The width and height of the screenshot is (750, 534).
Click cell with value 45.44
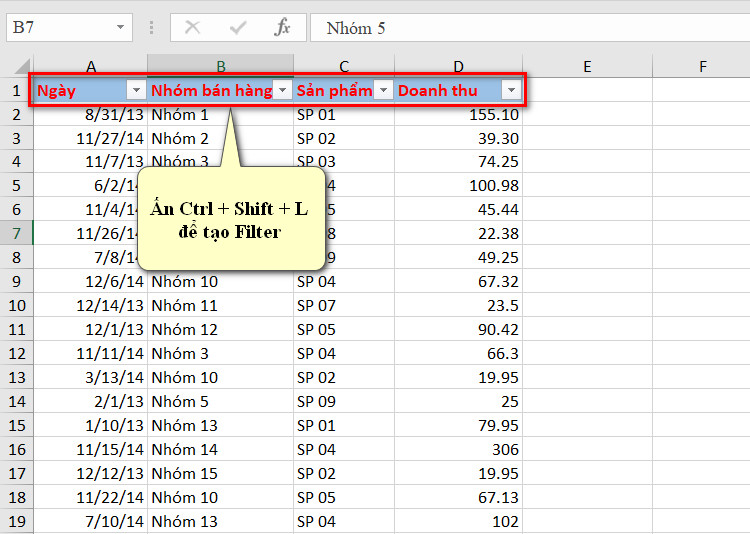[458, 209]
